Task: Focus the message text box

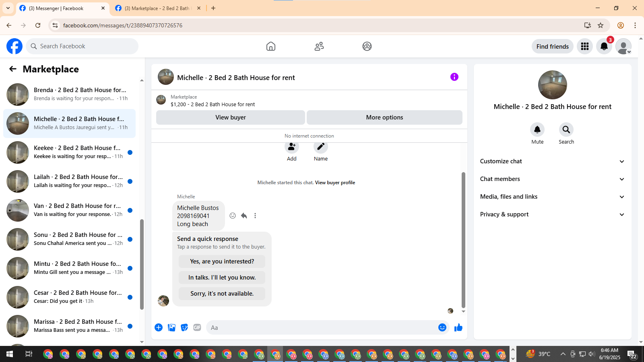Action: point(322,327)
